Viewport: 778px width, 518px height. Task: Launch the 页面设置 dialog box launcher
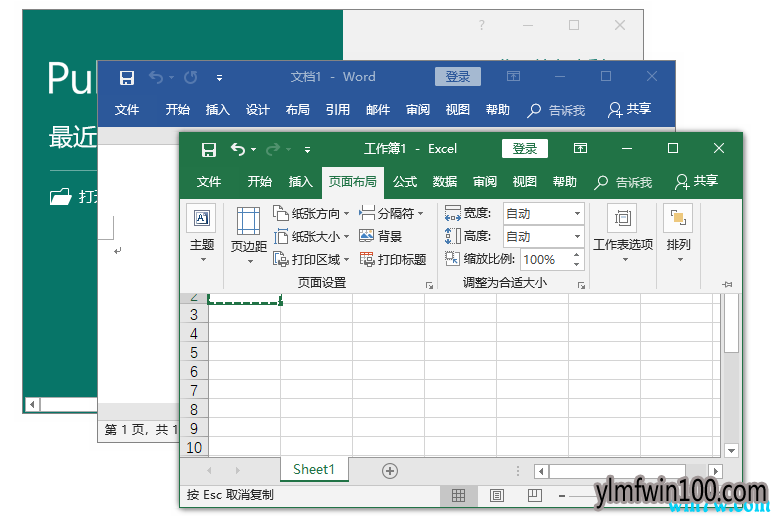click(430, 285)
